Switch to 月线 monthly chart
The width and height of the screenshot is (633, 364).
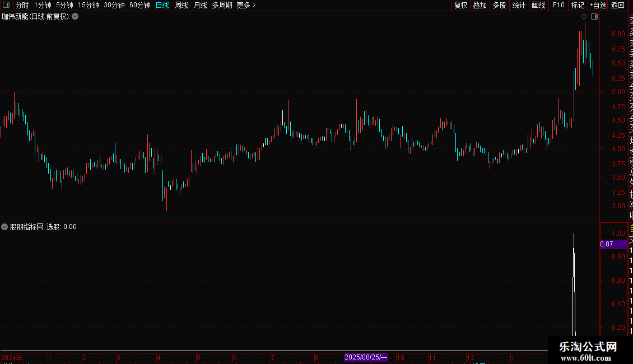[200, 5]
